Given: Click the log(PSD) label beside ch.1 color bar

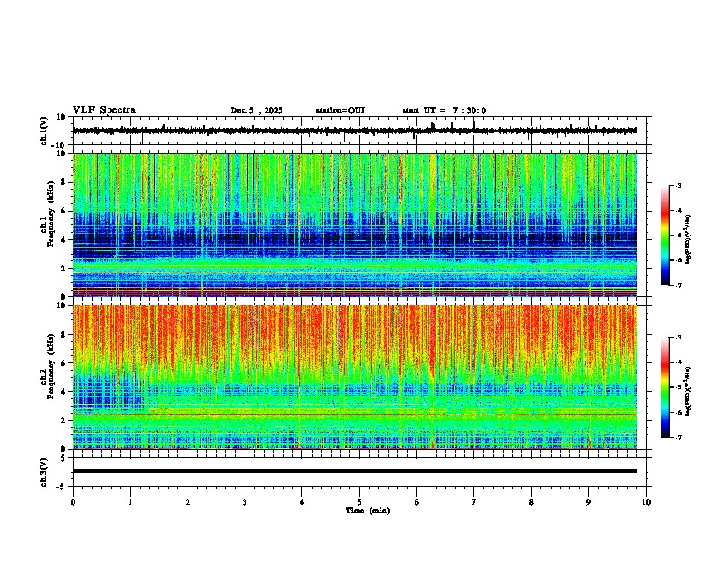Looking at the screenshot, I should [688, 239].
